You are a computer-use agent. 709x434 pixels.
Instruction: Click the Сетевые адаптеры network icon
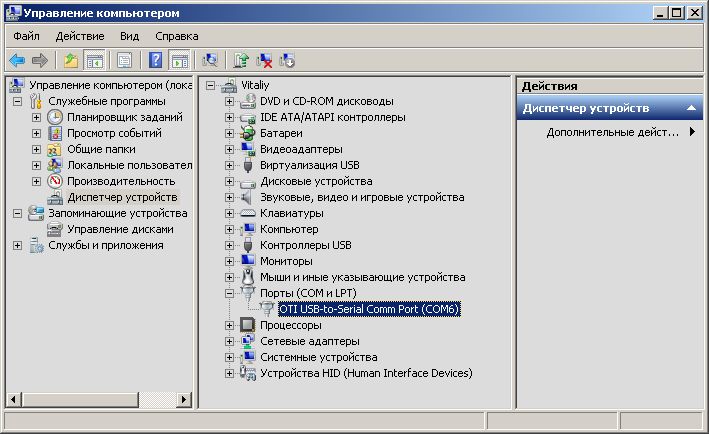pyautogui.click(x=248, y=341)
